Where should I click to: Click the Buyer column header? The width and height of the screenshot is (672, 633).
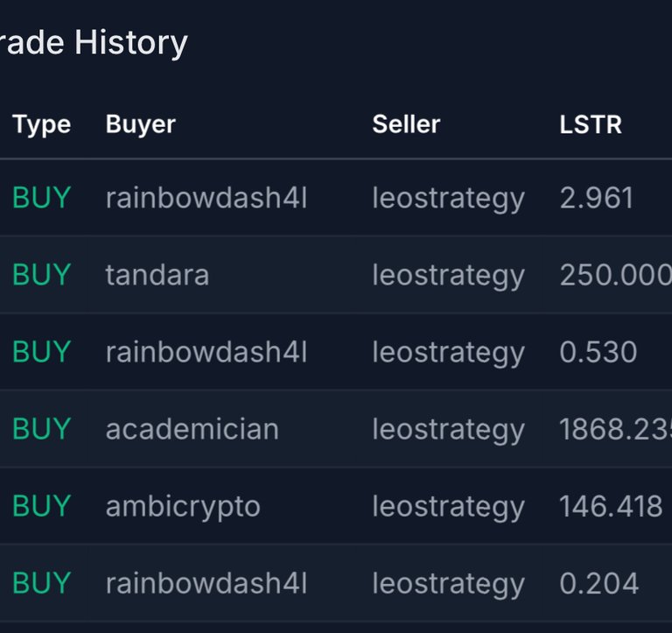(x=141, y=125)
